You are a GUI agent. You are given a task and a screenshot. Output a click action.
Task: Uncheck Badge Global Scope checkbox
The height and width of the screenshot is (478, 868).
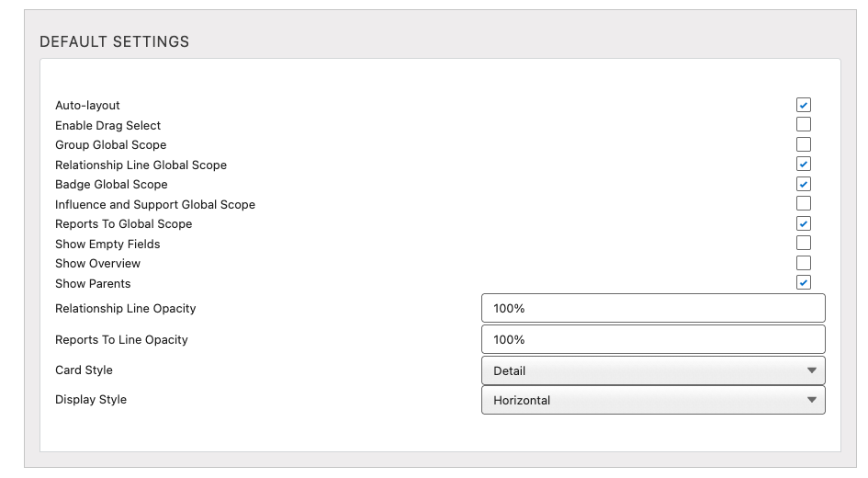(803, 184)
